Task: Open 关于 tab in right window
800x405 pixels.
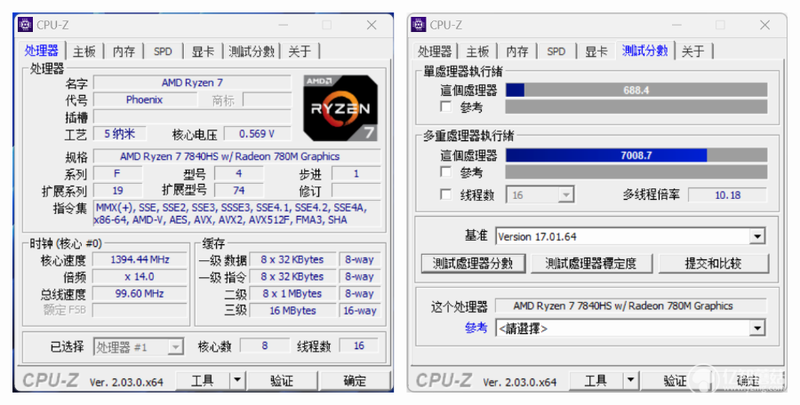Action: click(x=693, y=52)
